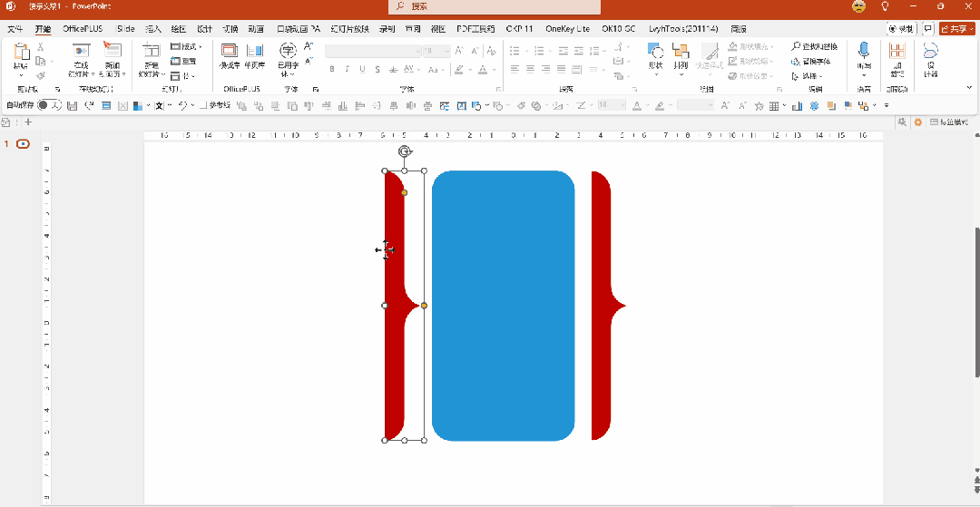980x507 pixels.
Task: Click the OfficePLUS template library icon
Action: pos(230,51)
